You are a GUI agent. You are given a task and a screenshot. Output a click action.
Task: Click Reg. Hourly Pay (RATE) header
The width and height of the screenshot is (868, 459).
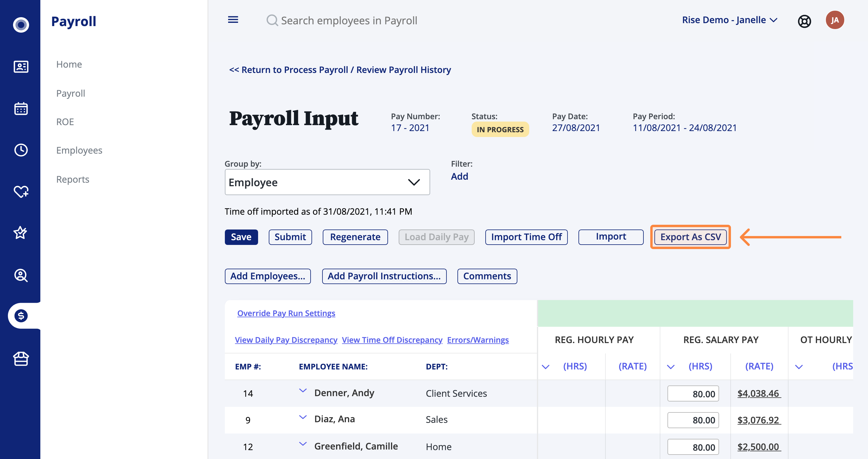click(x=632, y=366)
